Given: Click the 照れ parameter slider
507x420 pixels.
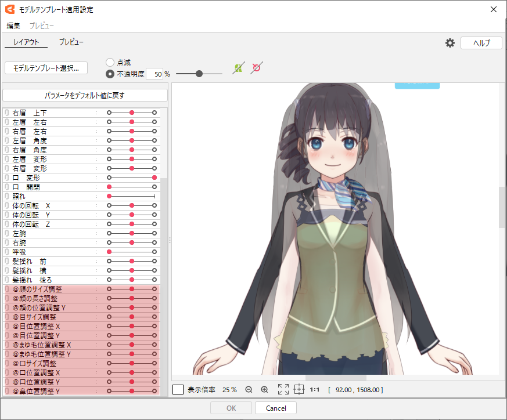Looking at the screenshot, I should point(132,196).
